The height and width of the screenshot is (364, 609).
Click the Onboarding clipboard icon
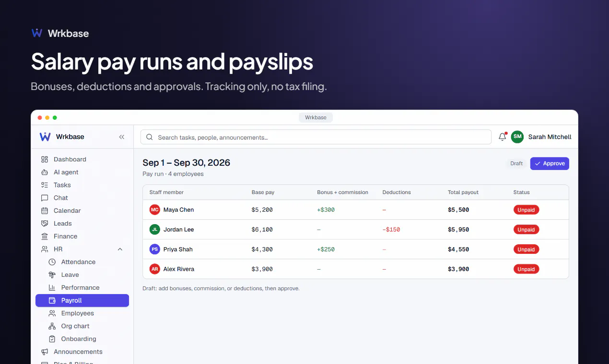[52, 339]
